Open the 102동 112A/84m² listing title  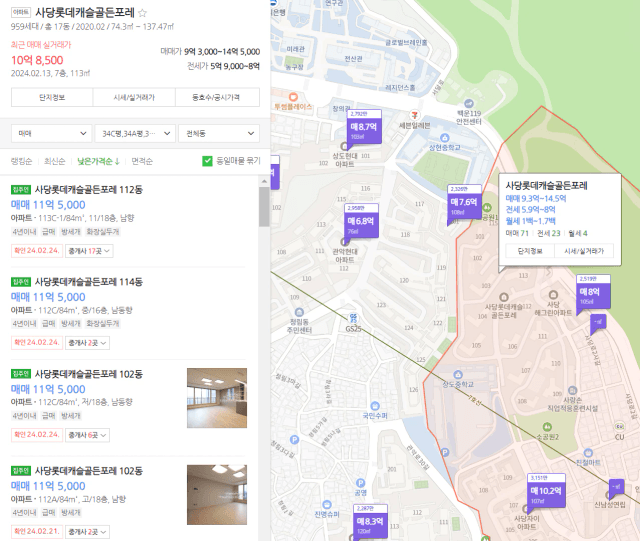89,471
